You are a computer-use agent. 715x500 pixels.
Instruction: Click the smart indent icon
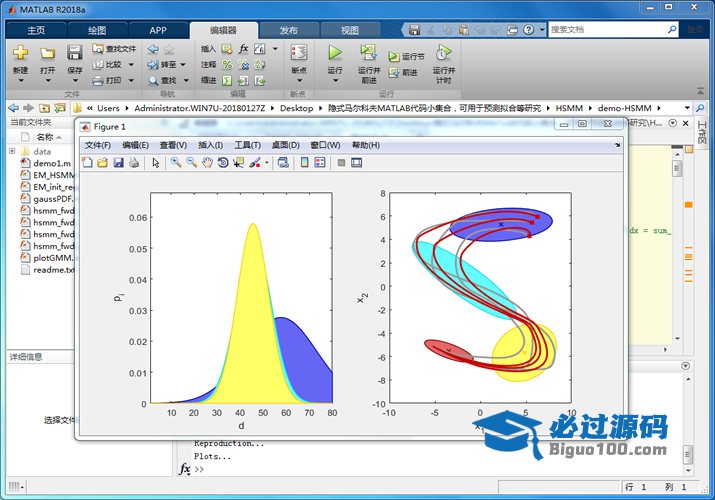click(227, 81)
